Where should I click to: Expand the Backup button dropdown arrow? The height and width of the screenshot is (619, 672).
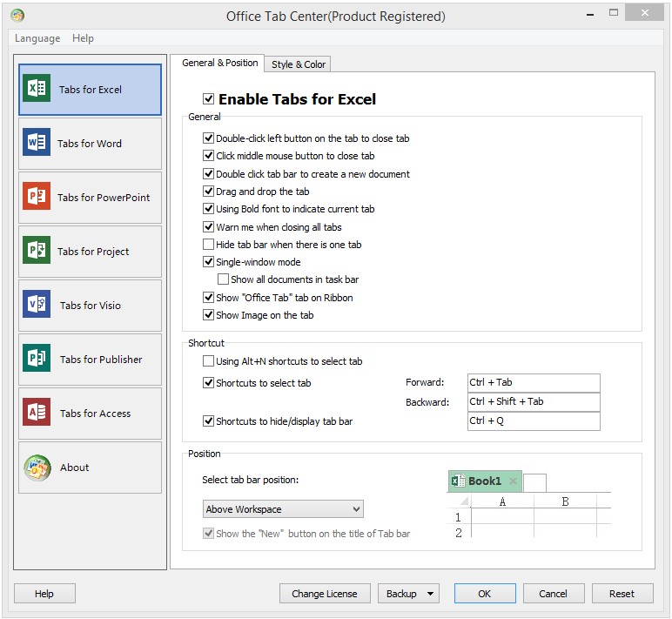coord(430,594)
